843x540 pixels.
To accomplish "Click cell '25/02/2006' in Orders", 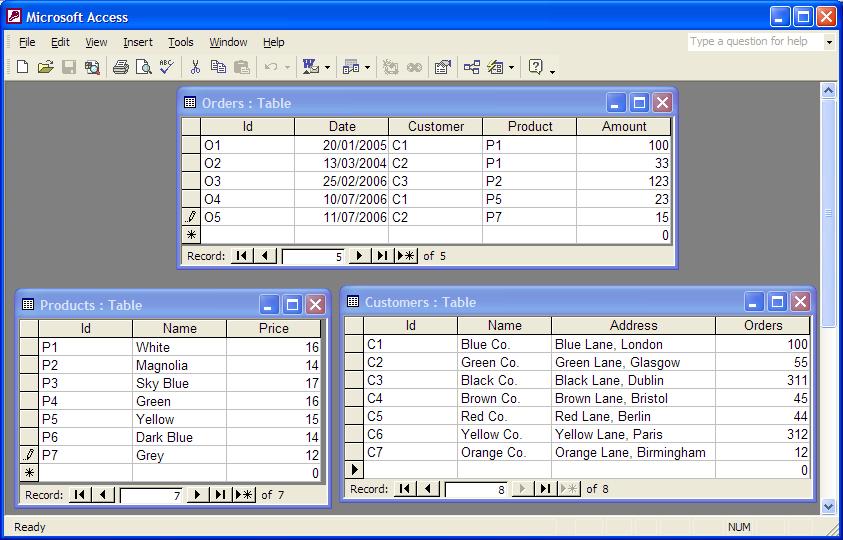I will pyautogui.click(x=341, y=181).
